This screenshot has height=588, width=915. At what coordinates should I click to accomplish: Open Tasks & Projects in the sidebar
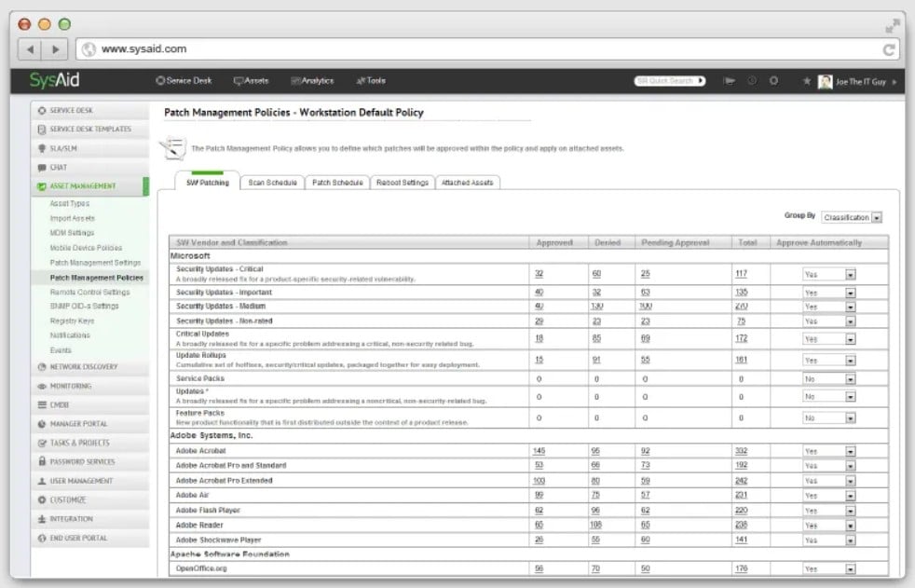coord(89,443)
